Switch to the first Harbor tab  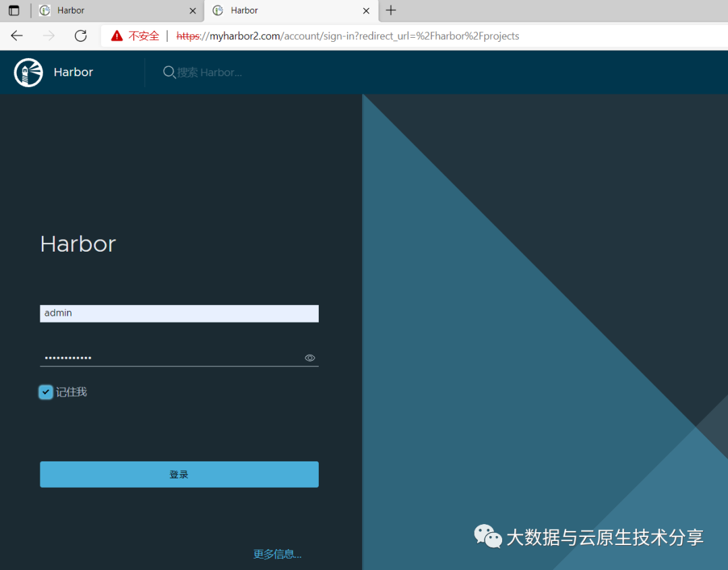click(x=116, y=11)
